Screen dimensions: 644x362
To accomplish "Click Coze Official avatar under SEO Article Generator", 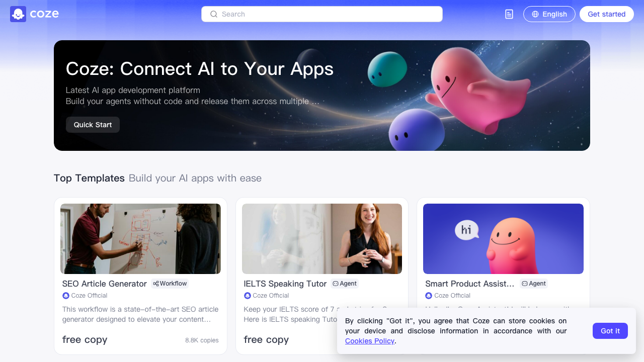I will coord(65,296).
